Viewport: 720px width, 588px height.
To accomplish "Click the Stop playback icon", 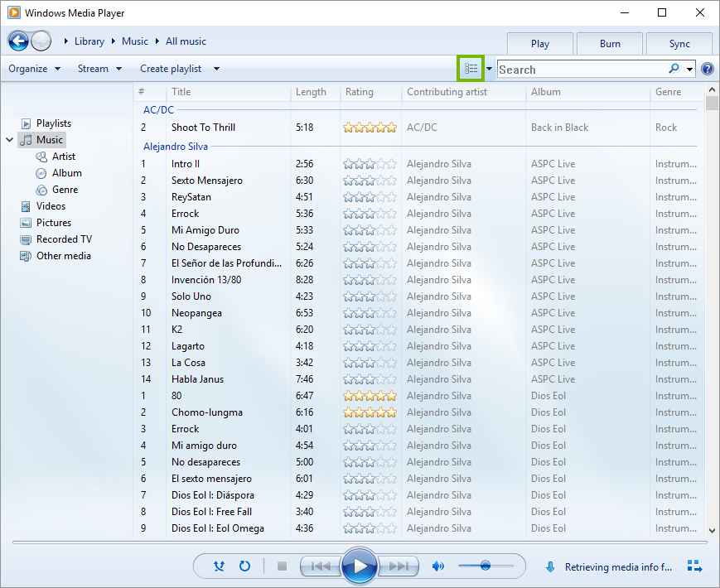I will (281, 566).
